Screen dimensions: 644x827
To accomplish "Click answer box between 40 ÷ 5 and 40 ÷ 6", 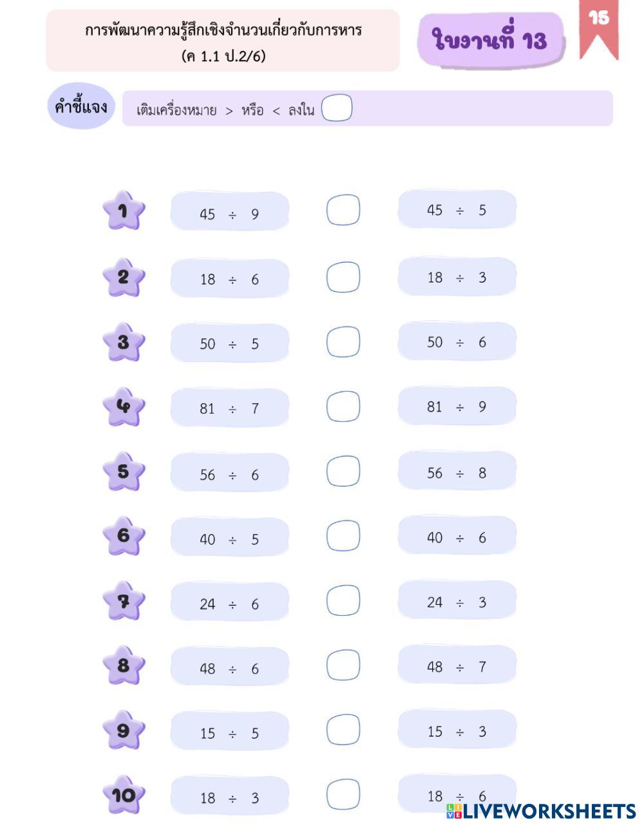I will point(343,536).
